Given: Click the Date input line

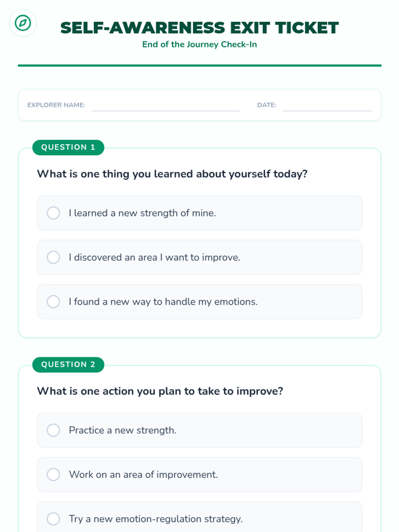Looking at the screenshot, I should click(x=327, y=106).
